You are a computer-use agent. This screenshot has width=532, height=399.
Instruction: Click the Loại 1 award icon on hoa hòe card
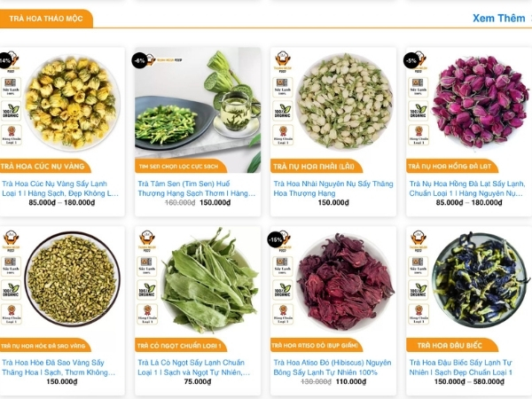pos(12,314)
